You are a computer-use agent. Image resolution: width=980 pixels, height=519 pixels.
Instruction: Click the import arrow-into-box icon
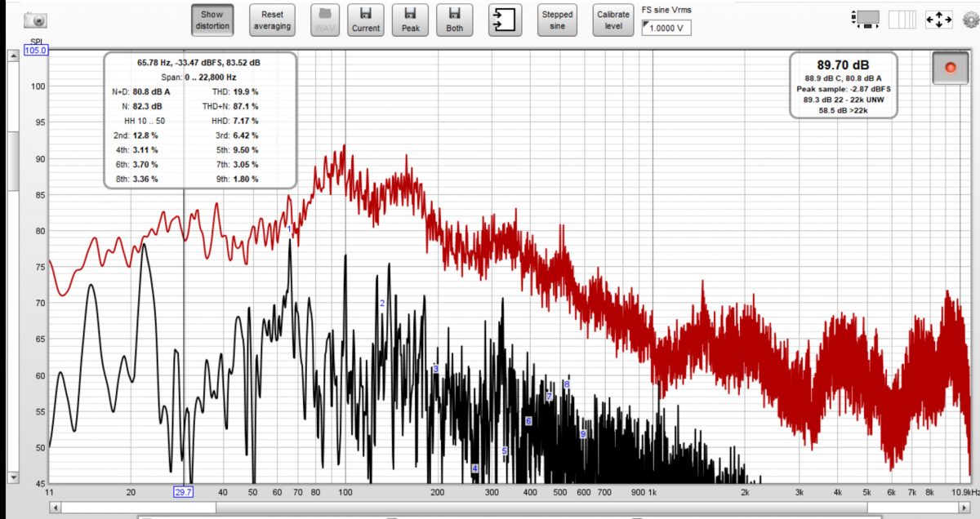click(x=505, y=20)
